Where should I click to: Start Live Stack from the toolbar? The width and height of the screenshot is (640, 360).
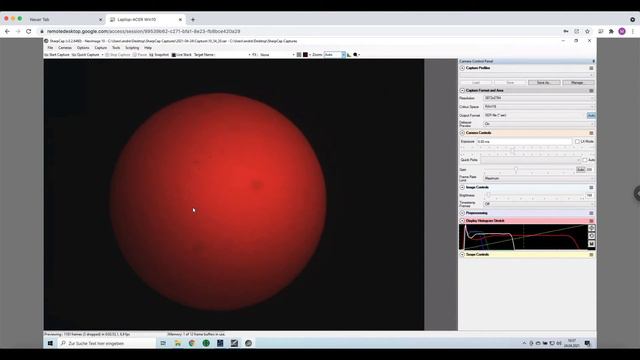point(182,55)
